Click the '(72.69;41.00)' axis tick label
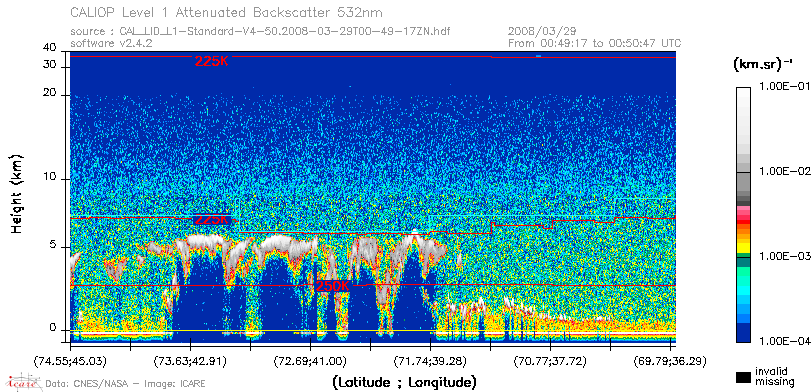Viewport: 811px width, 392px height. tap(310, 361)
